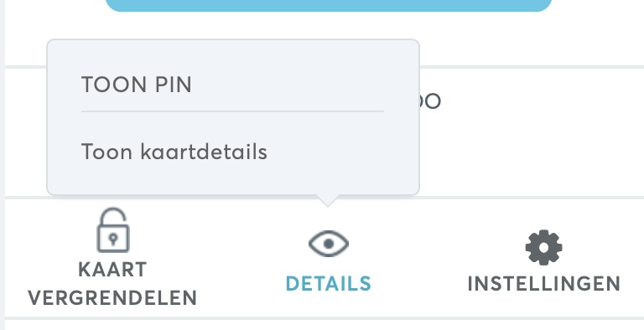Collapse the details popup via DETAILS
This screenshot has height=330, width=644.
pos(329,284)
